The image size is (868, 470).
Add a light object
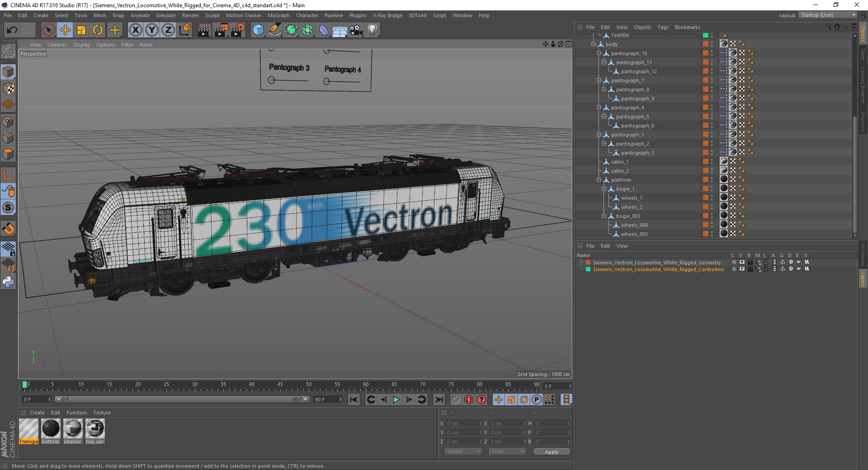click(373, 30)
